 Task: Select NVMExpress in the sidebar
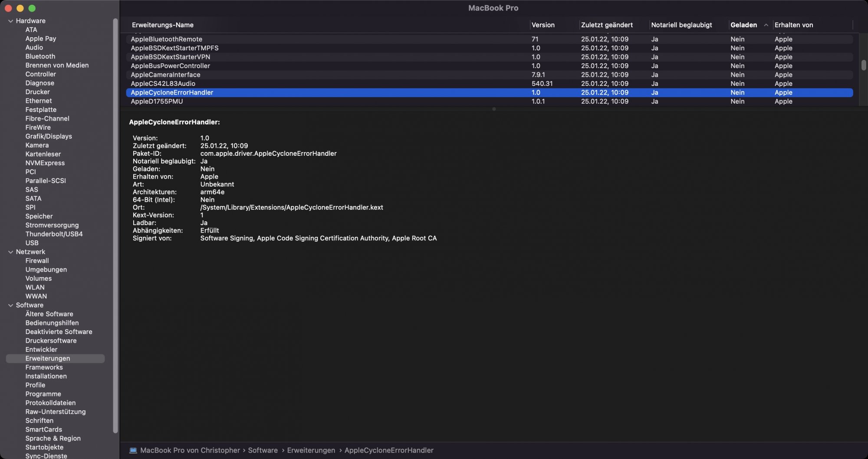45,163
